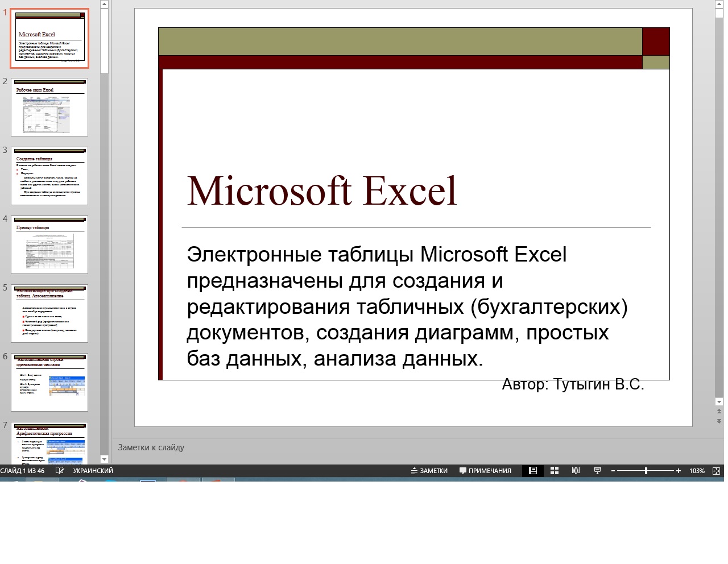Select slide 3 thumbnail Создание таблицы

click(x=49, y=176)
